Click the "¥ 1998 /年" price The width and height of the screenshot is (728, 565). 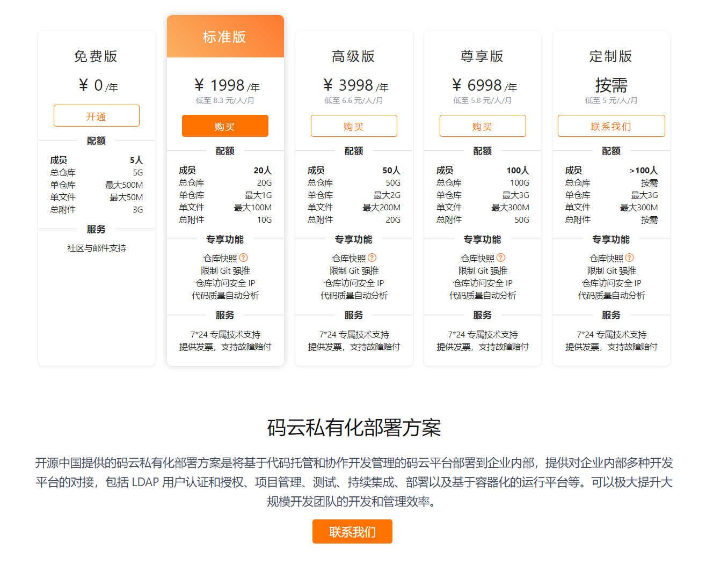tap(227, 85)
